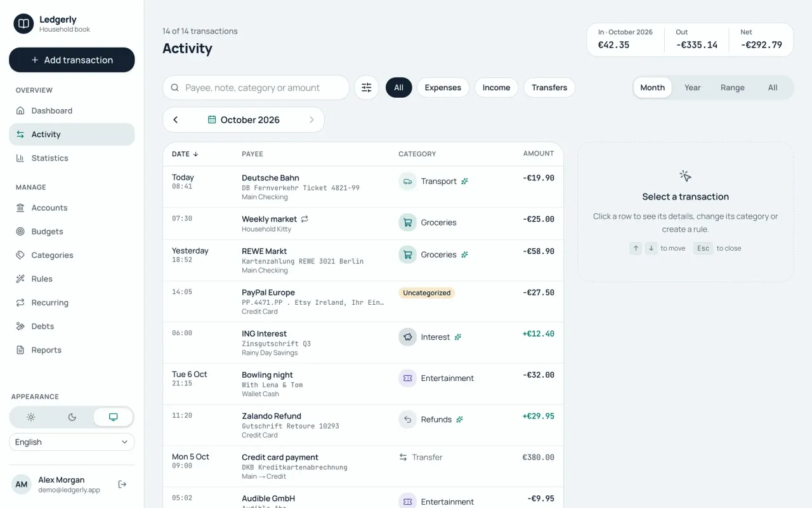Open Statistics in sidebar
Viewport: 812px width, 508px height.
click(x=72, y=158)
